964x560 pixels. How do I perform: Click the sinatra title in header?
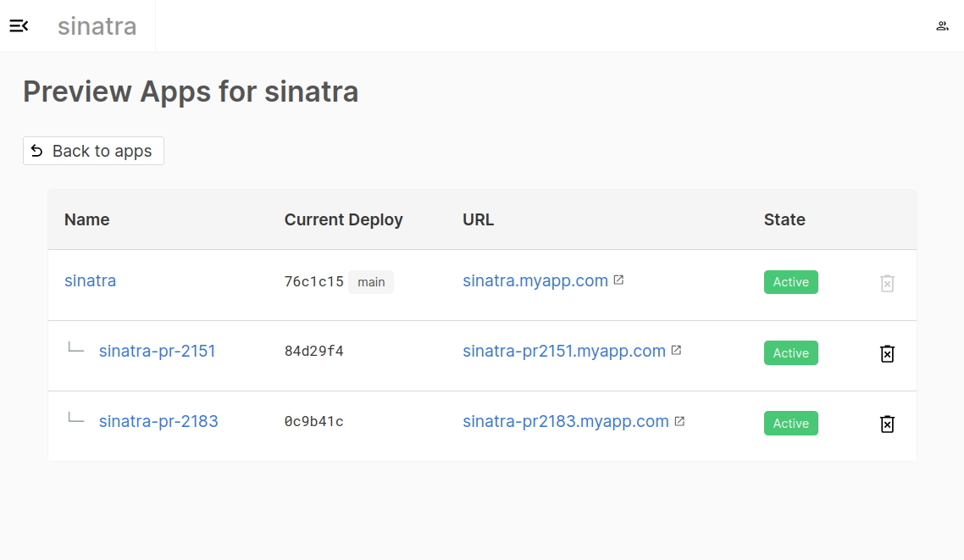(x=97, y=26)
